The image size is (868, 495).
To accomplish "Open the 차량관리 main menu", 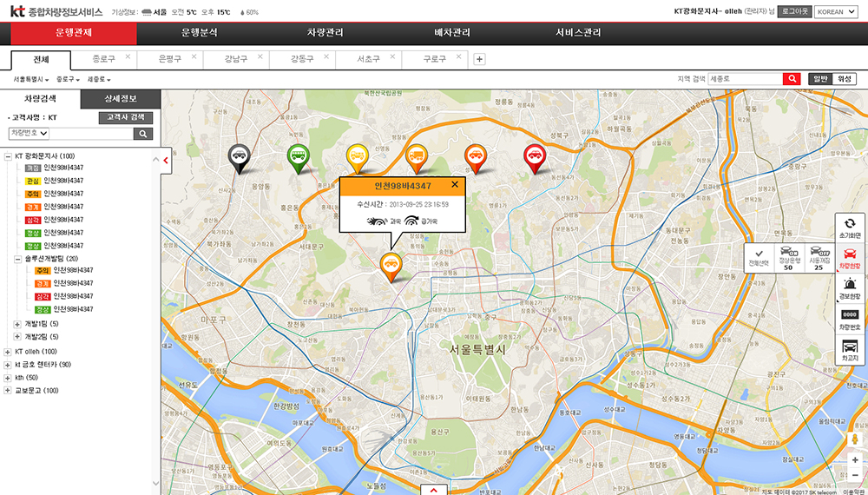I will coord(325,33).
